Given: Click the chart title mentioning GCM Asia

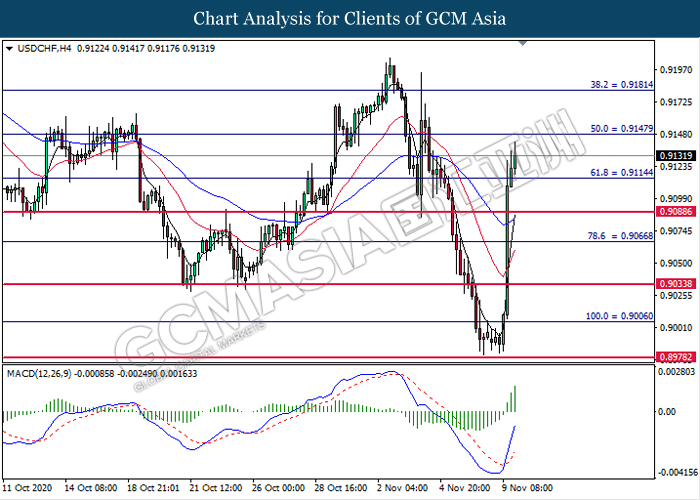Looking at the screenshot, I should pos(350,19).
